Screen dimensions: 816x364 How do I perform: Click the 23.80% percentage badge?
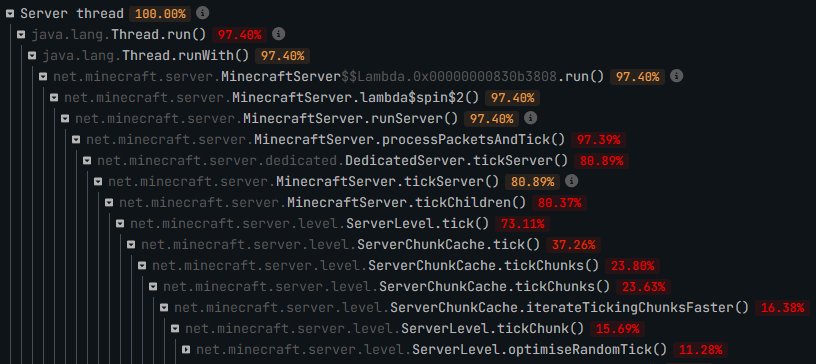tap(632, 266)
